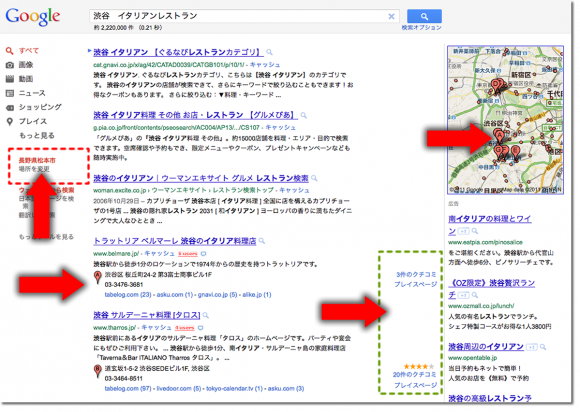Click the pin icon beside プレイス

(10, 121)
